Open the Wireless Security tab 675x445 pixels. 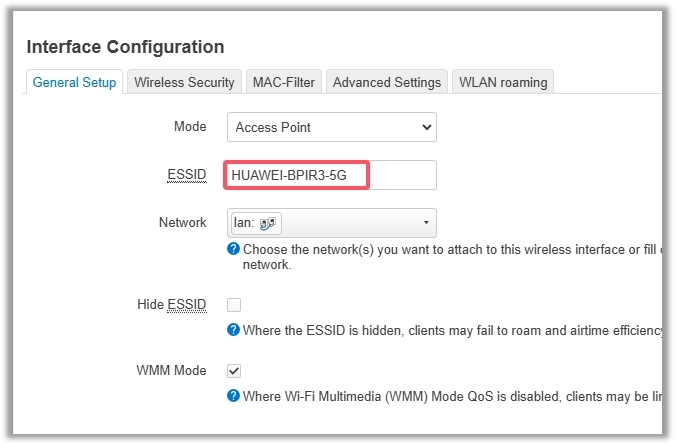[184, 82]
